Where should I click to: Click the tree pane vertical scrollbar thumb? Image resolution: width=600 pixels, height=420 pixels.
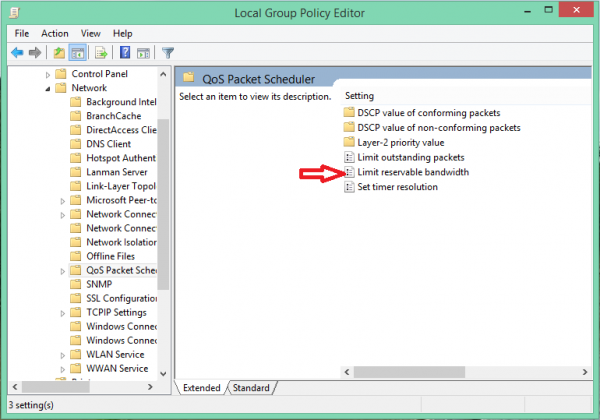click(163, 204)
